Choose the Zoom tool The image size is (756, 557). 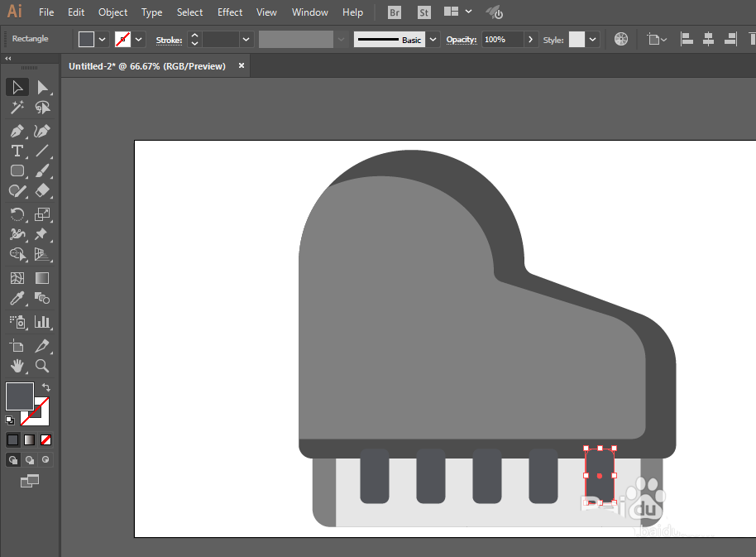tap(42, 365)
